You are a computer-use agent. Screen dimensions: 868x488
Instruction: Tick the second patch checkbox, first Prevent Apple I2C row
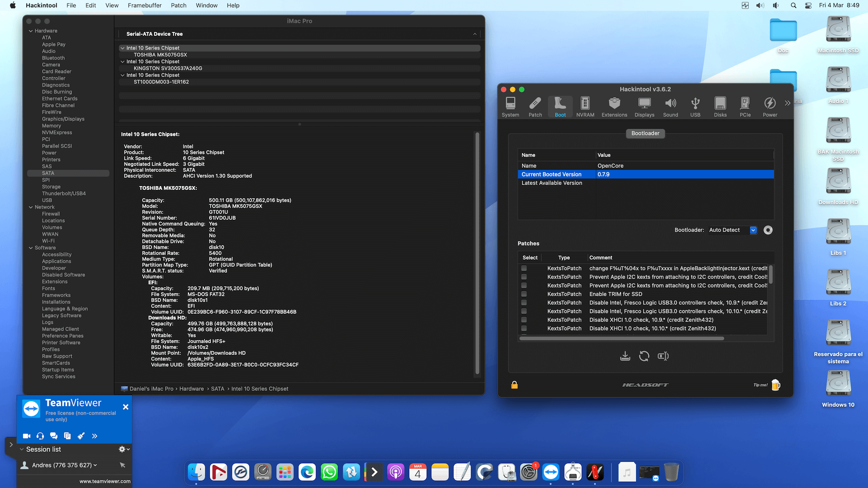pos(524,277)
